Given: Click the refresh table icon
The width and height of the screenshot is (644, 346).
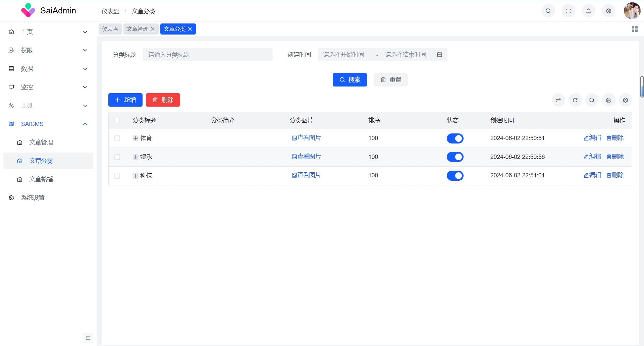Looking at the screenshot, I should (575, 100).
